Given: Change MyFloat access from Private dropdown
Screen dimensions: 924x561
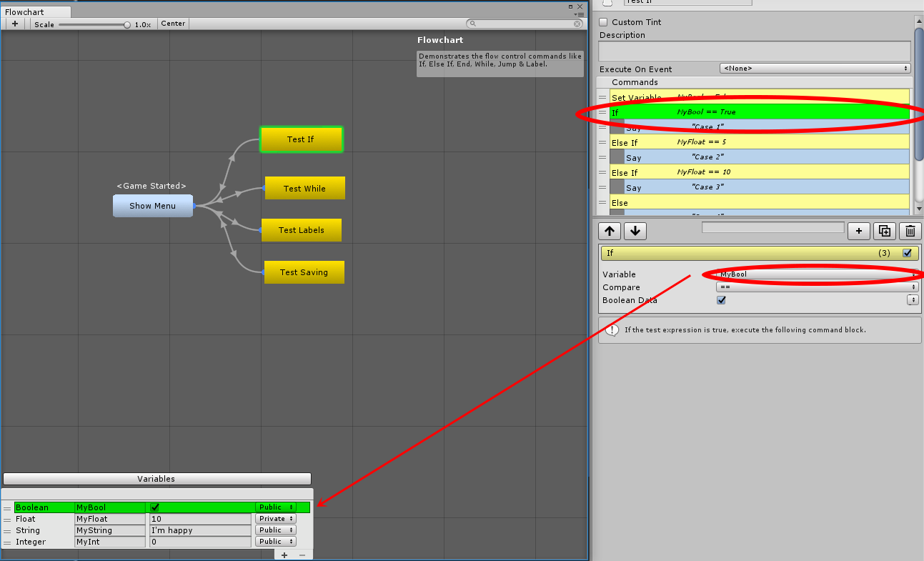Looking at the screenshot, I should pos(275,518).
